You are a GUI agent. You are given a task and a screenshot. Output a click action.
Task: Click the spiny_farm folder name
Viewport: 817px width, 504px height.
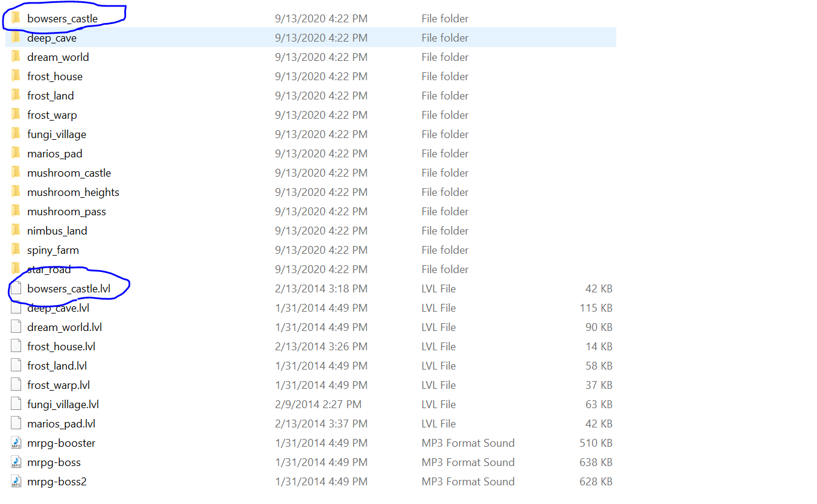point(53,250)
